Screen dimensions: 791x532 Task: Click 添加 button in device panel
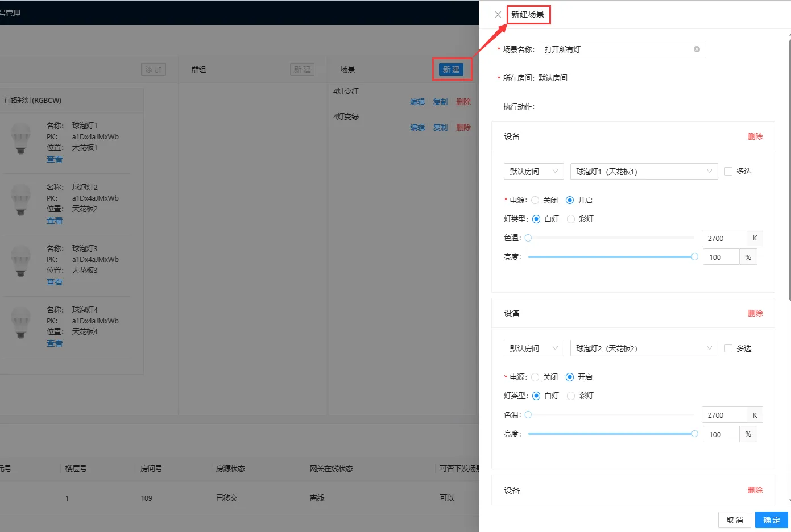[x=154, y=69]
